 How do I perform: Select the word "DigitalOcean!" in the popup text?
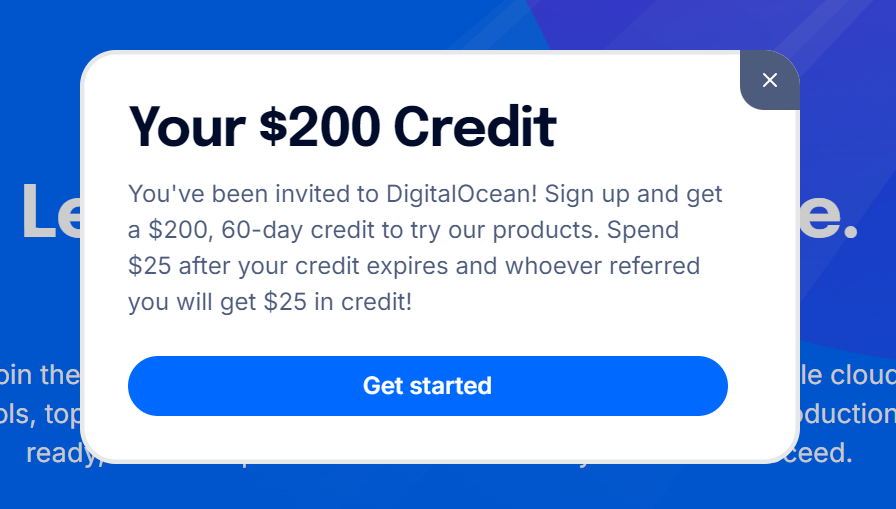pyautogui.click(x=445, y=194)
